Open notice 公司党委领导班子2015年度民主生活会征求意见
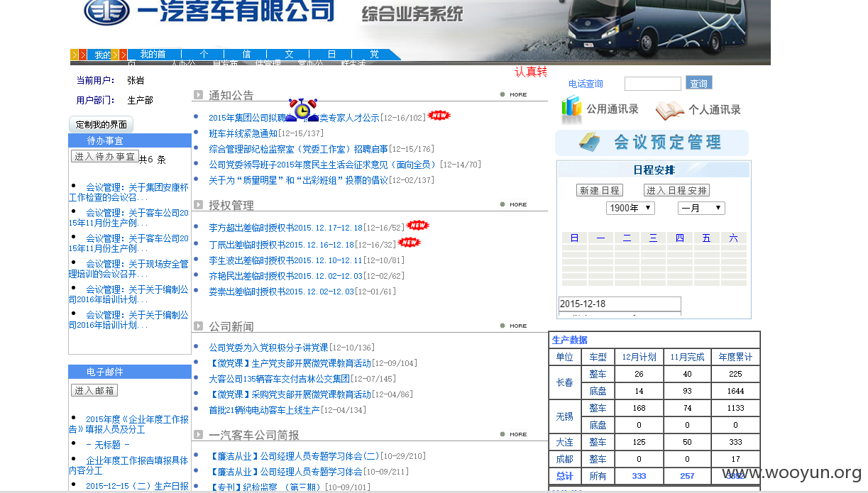The image size is (868, 493). (x=324, y=165)
